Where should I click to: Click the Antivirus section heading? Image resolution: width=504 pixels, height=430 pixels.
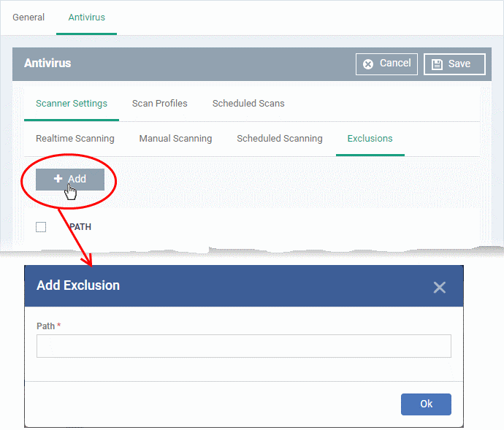tap(47, 64)
